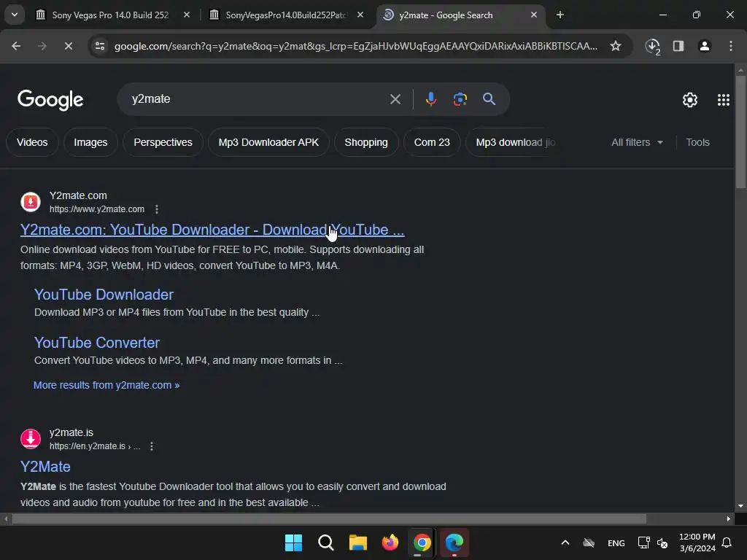Open notification center bell
The image size is (747, 560).
coord(727,542)
